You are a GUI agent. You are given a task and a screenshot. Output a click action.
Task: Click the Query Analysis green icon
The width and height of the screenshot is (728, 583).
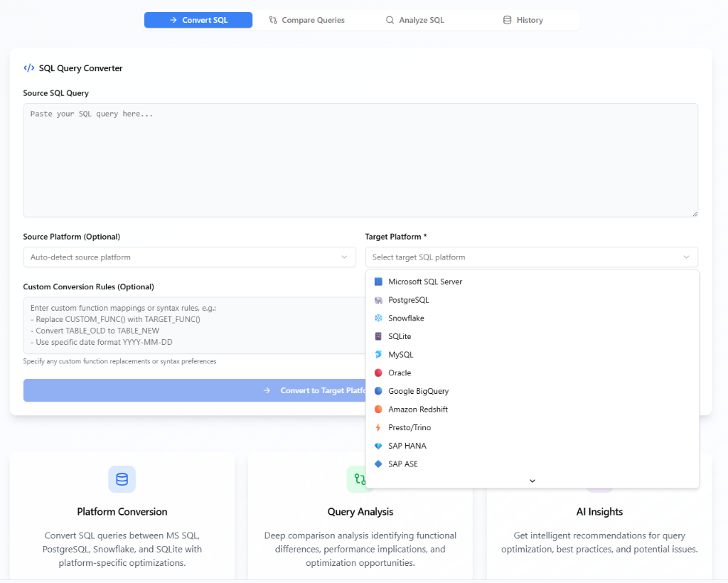click(x=358, y=479)
